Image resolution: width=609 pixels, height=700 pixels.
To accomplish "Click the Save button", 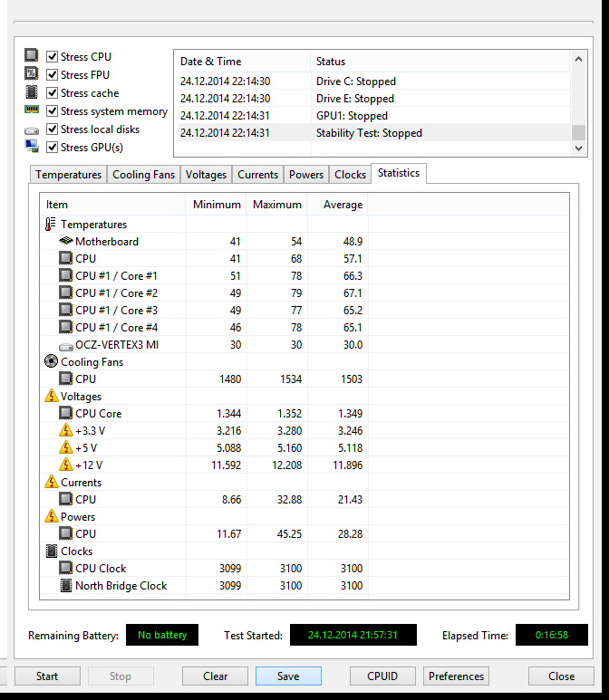I will 288,676.
